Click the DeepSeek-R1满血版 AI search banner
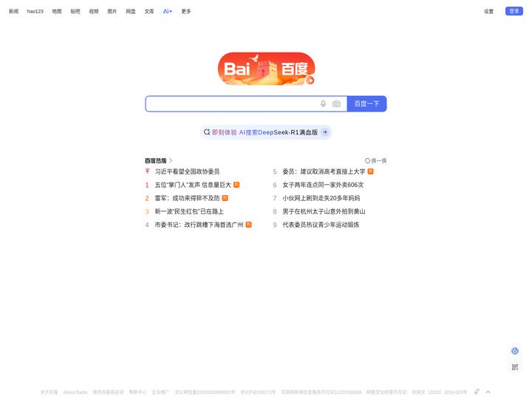 click(x=266, y=132)
